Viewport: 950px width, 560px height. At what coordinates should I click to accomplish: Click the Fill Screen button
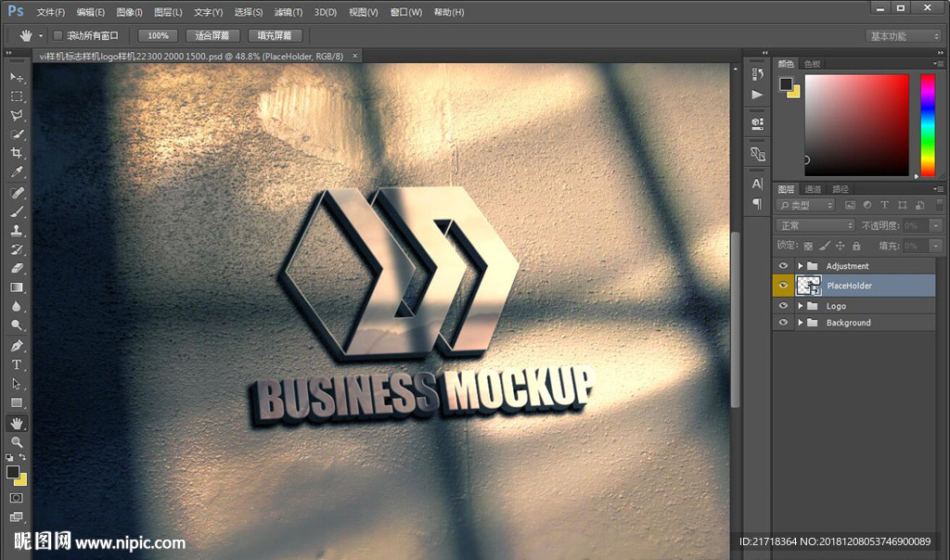click(x=275, y=36)
